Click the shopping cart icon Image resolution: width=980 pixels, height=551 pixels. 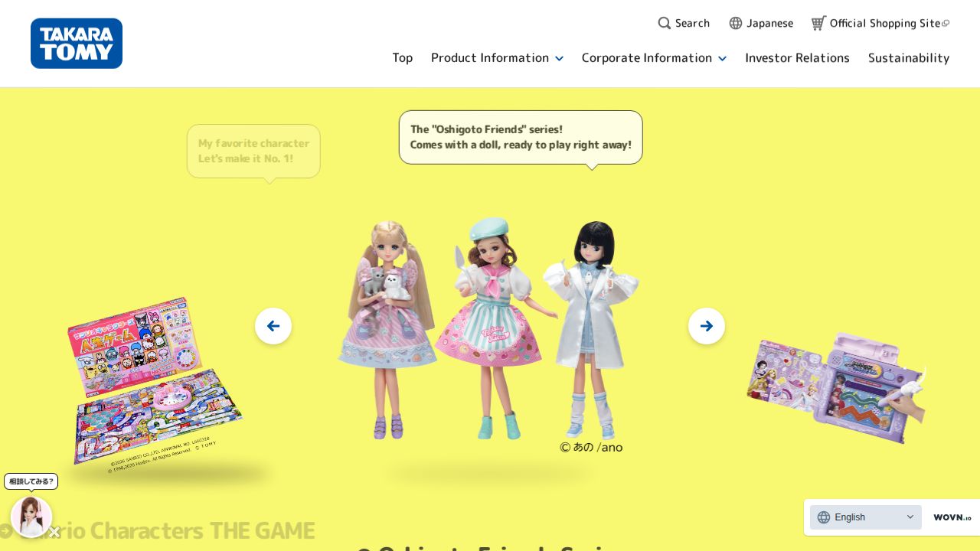click(818, 23)
